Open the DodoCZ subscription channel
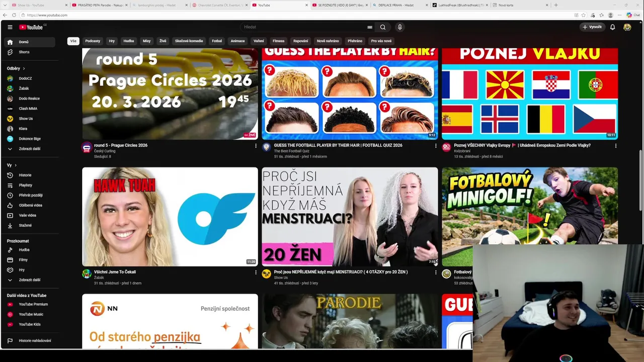 click(x=30, y=78)
